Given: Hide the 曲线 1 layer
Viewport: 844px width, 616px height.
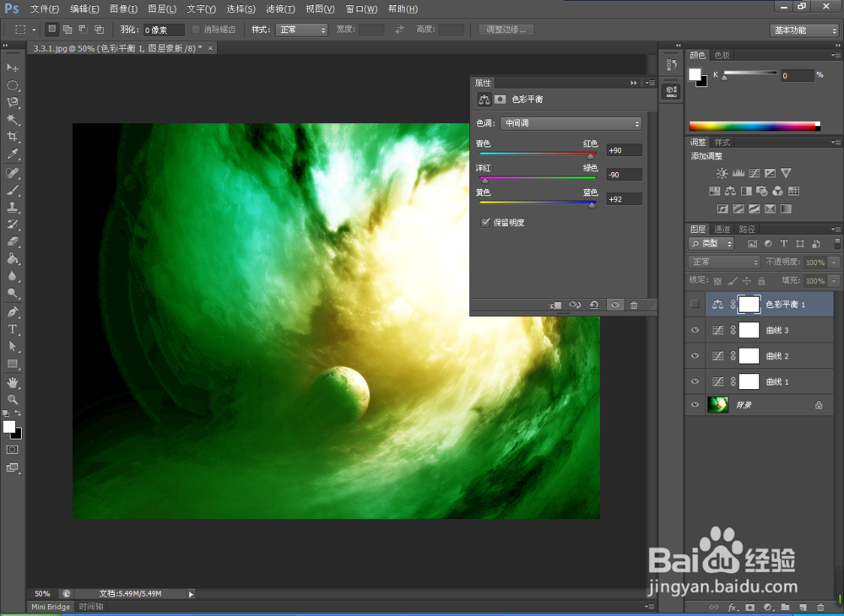Looking at the screenshot, I should (695, 381).
